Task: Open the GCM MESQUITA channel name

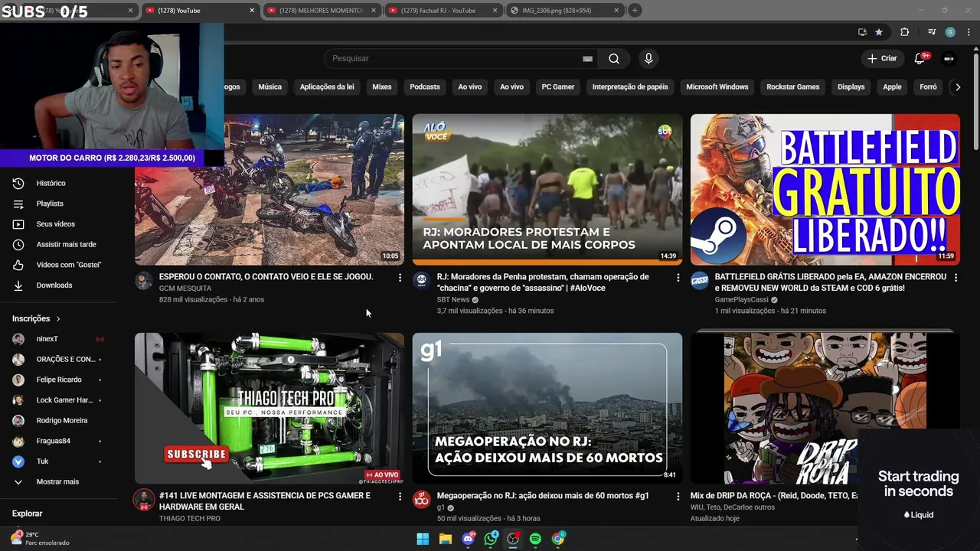Action: [185, 289]
